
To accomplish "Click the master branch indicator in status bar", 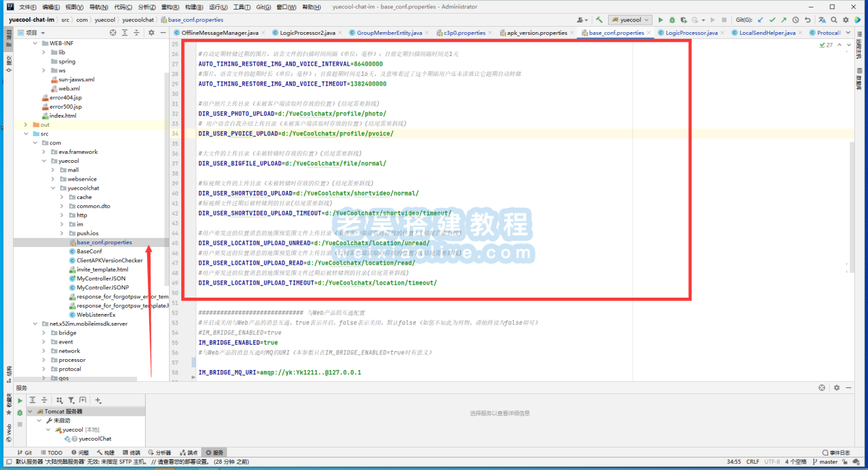I will [x=828, y=462].
